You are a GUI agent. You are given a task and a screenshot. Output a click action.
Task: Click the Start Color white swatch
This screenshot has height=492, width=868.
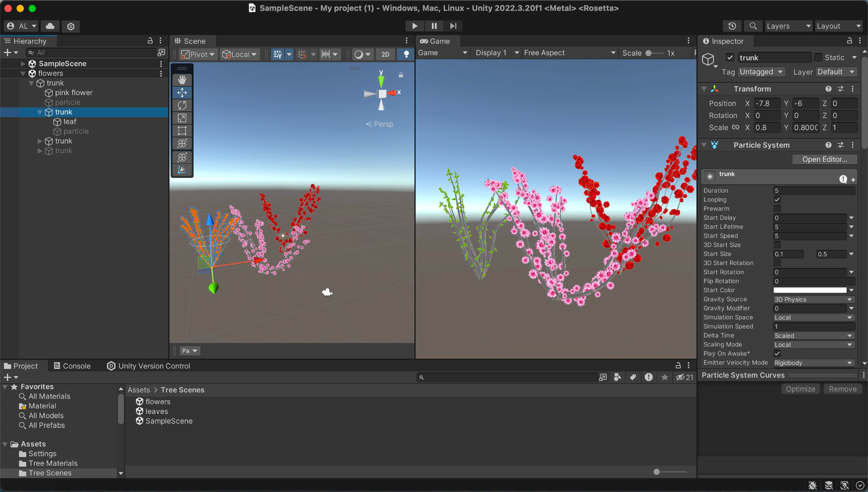point(810,290)
